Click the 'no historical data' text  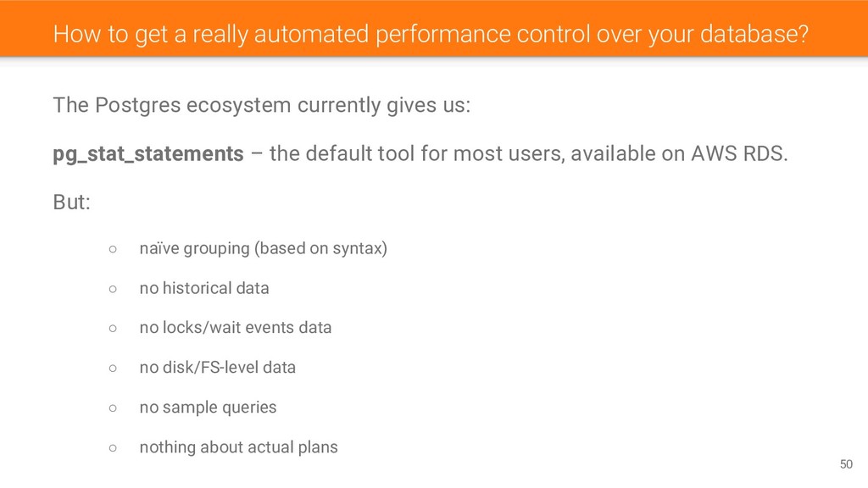pyautogui.click(x=204, y=288)
